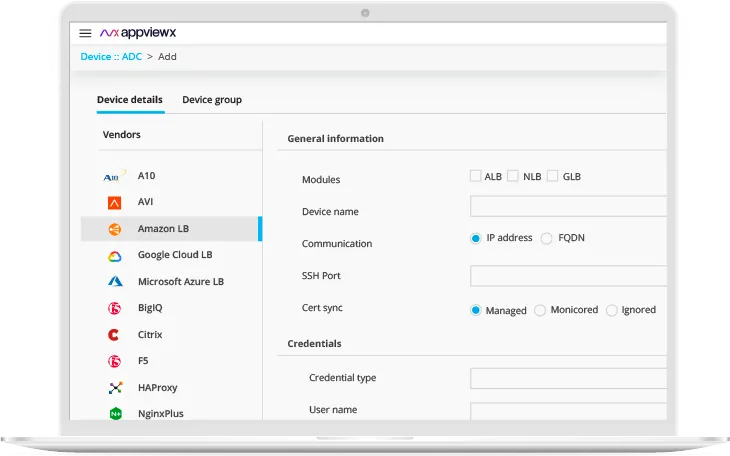Click the Communication label
The width and height of the screenshot is (730, 456).
(337, 243)
